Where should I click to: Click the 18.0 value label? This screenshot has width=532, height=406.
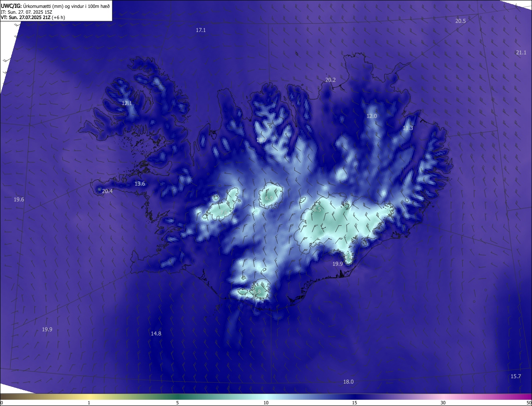[x=348, y=382]
